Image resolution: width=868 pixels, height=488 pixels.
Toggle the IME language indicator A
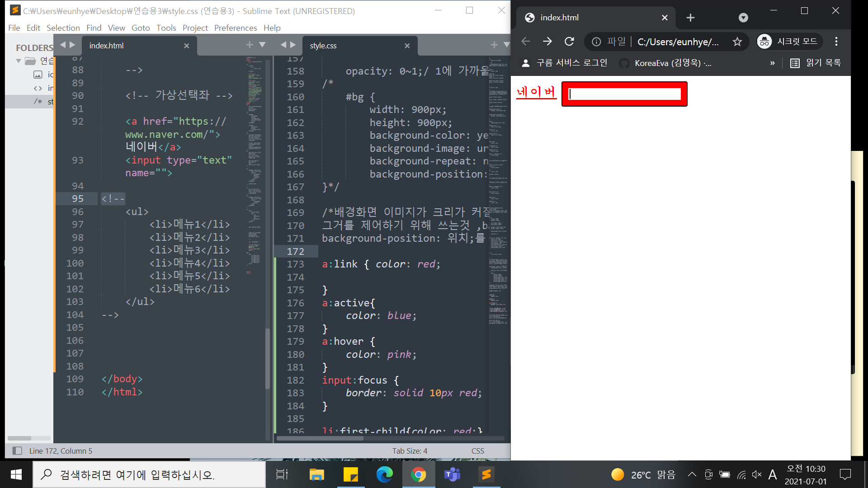pyautogui.click(x=772, y=474)
